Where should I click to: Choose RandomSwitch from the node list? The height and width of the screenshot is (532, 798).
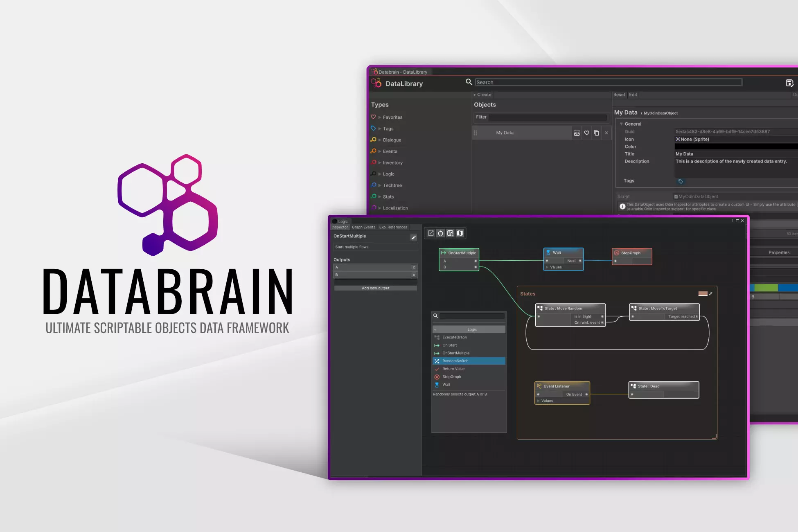click(x=469, y=361)
